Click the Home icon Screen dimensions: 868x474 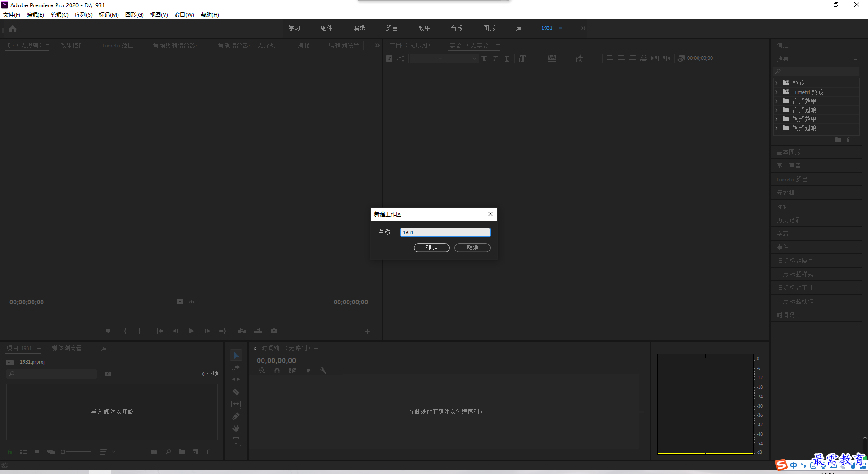point(13,28)
